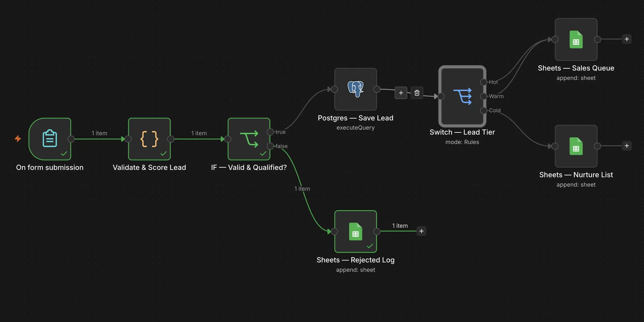Click the Postgres — Save Lead input handle
The height and width of the screenshot is (322, 644).
click(334, 89)
